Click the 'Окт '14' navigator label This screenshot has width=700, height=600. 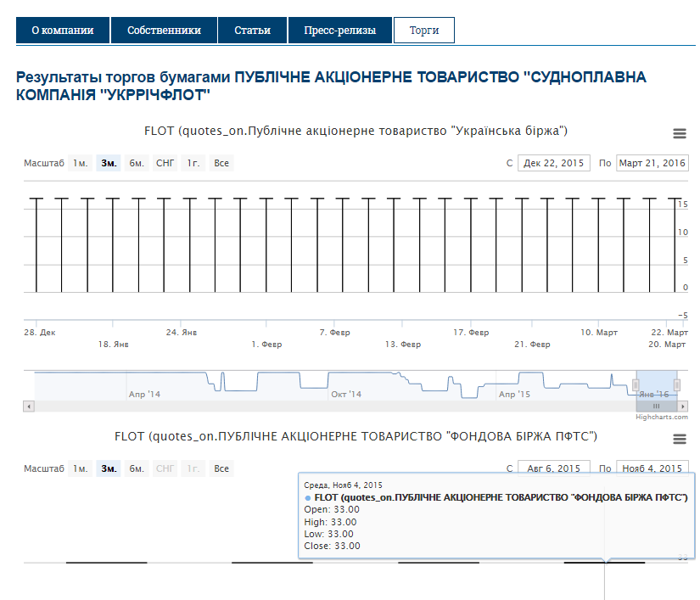(346, 394)
